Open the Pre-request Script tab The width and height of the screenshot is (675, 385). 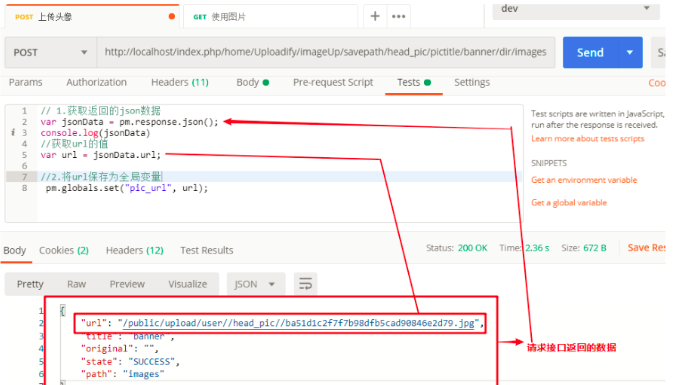click(x=333, y=82)
